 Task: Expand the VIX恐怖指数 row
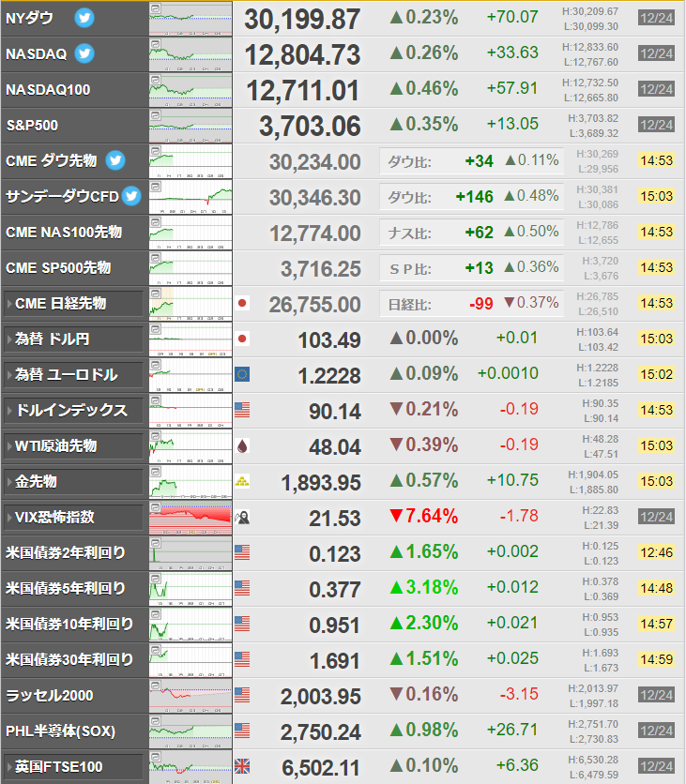(73, 517)
